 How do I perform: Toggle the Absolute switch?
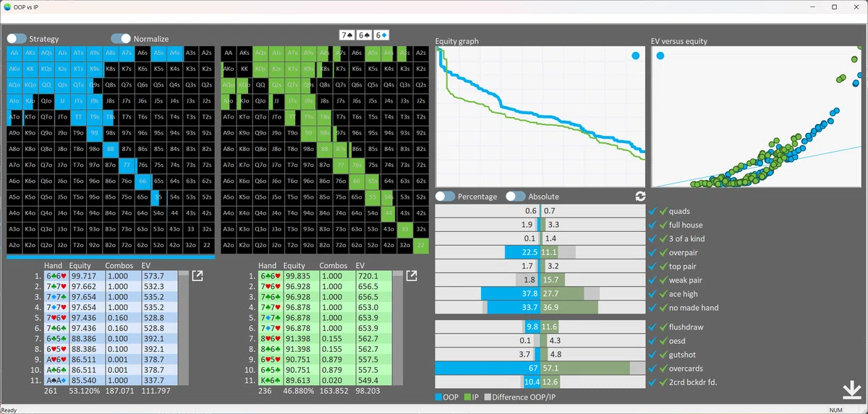515,197
